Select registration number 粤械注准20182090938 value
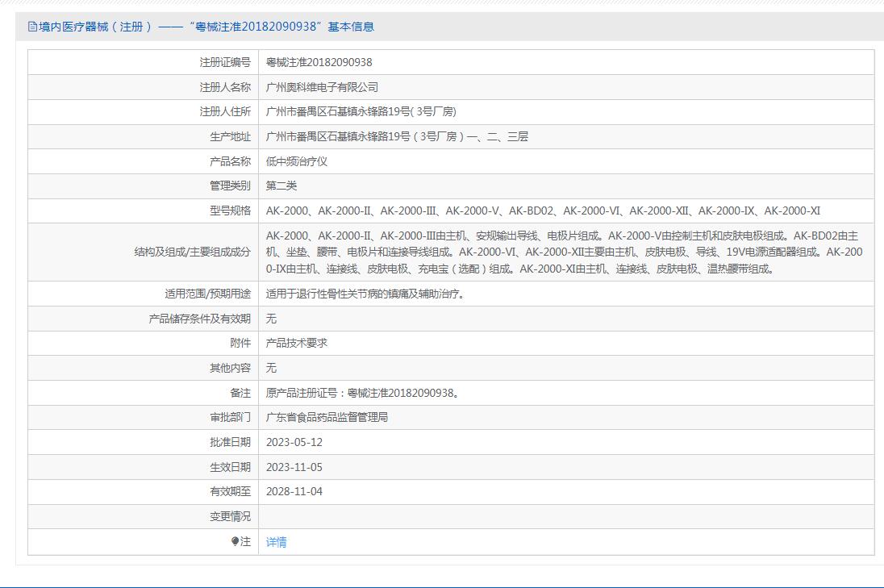 (x=319, y=62)
